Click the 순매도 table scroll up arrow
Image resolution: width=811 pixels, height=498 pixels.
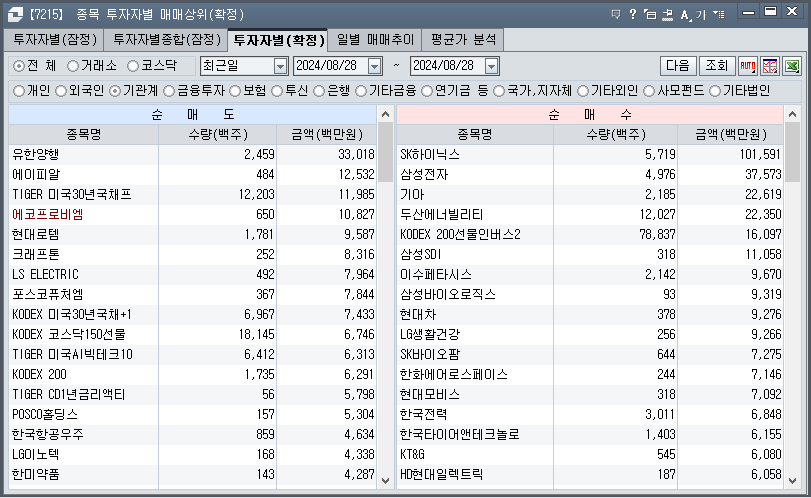point(385,114)
